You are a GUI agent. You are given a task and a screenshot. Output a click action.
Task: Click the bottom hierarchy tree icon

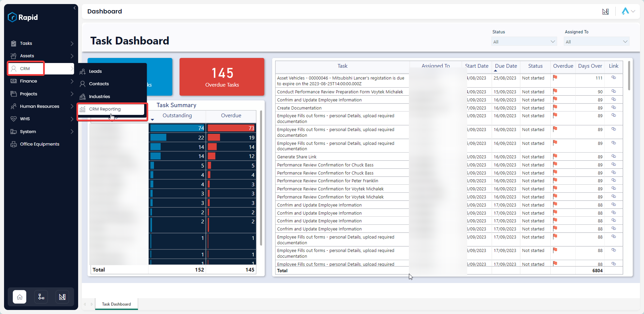41,297
